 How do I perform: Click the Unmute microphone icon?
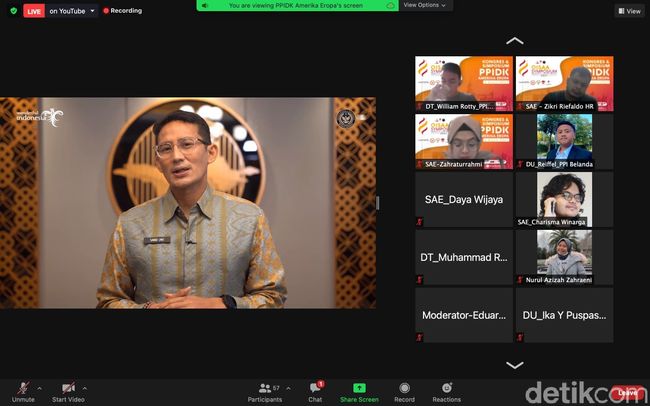(22, 388)
